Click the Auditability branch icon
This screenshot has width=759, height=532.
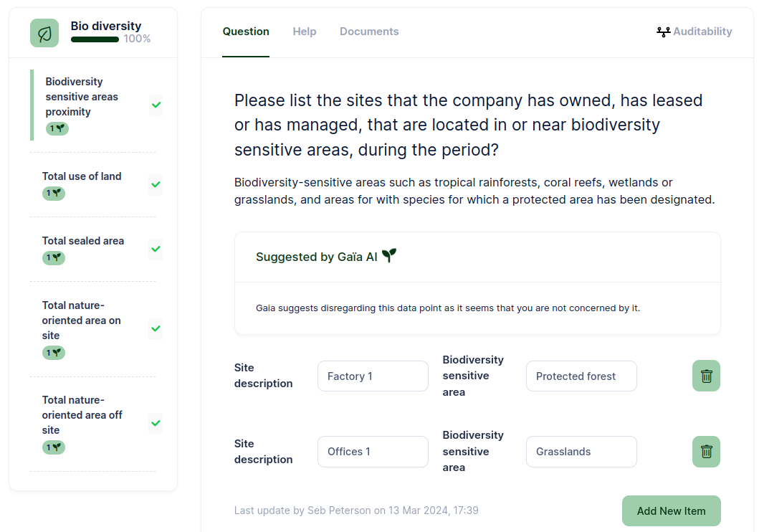click(663, 32)
